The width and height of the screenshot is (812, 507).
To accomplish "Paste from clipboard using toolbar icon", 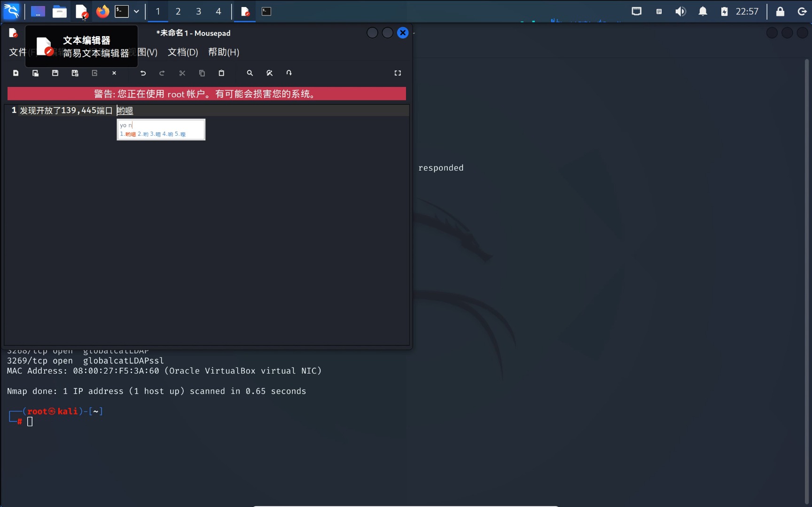I will tap(221, 73).
